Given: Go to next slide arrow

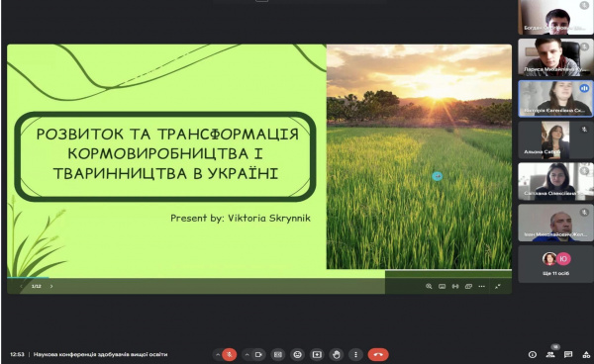Looking at the screenshot, I should (51, 286).
